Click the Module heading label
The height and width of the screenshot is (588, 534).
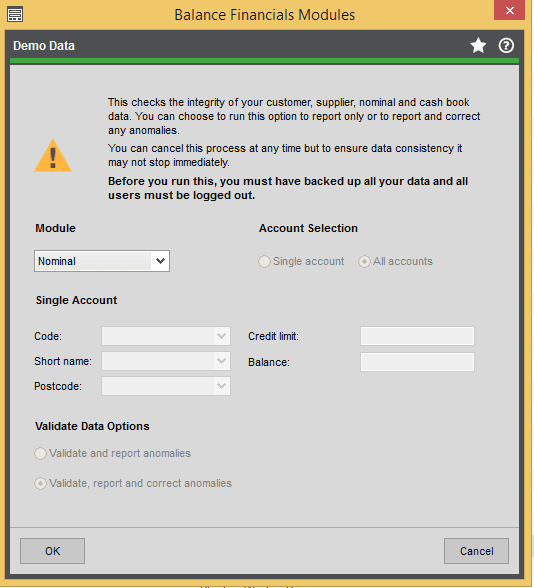pos(56,228)
